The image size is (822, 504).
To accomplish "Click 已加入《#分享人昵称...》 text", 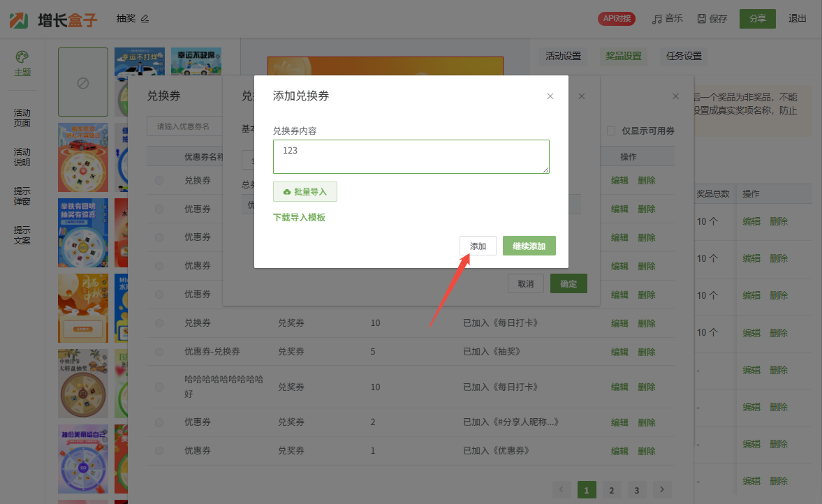I will [x=511, y=422].
